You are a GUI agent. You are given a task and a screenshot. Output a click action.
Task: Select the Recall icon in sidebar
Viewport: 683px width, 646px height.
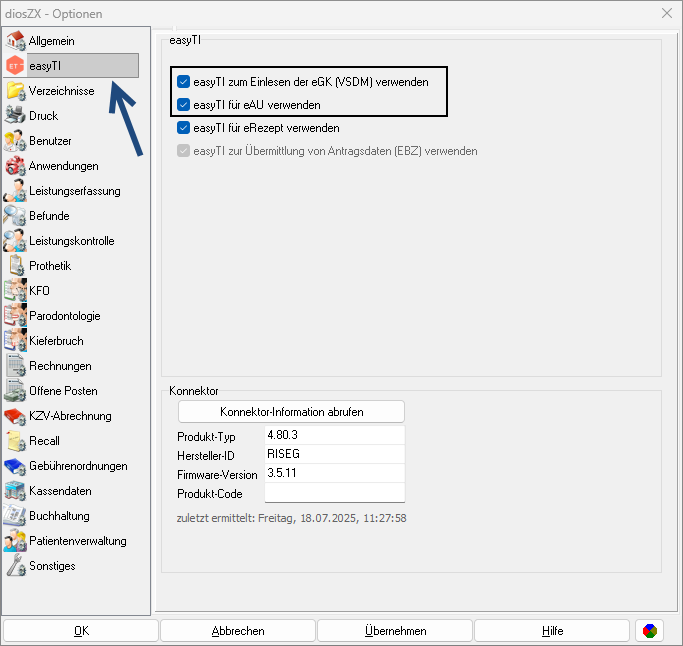(x=15, y=441)
